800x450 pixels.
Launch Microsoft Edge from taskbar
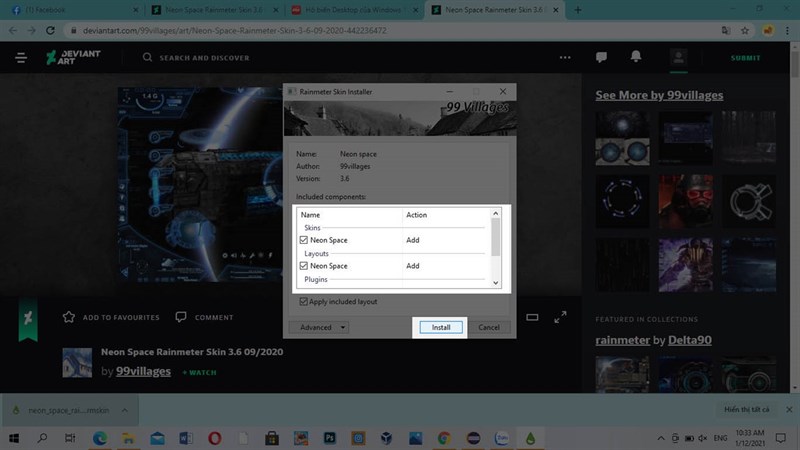point(100,438)
